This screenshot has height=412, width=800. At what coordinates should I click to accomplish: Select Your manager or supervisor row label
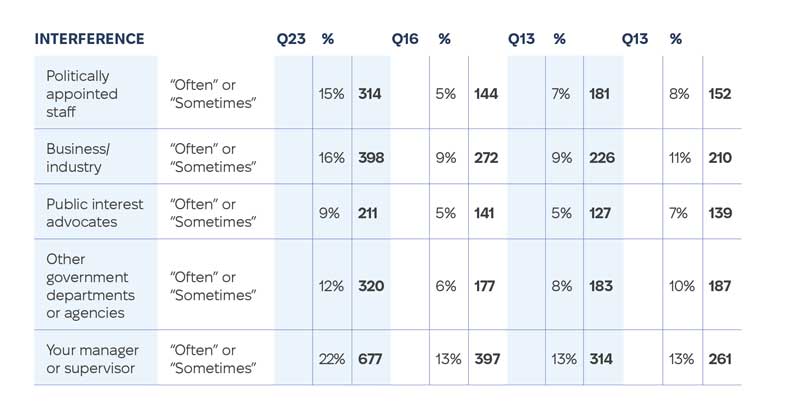[92, 359]
